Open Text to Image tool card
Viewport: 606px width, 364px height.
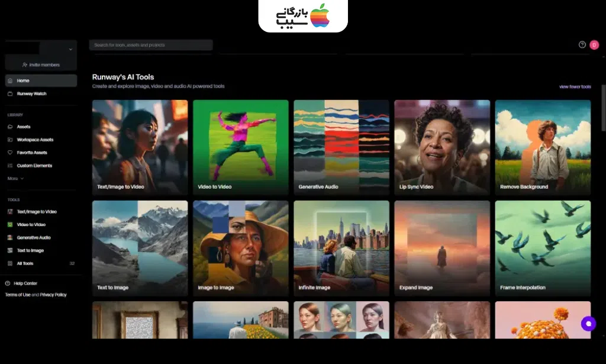[x=140, y=248]
